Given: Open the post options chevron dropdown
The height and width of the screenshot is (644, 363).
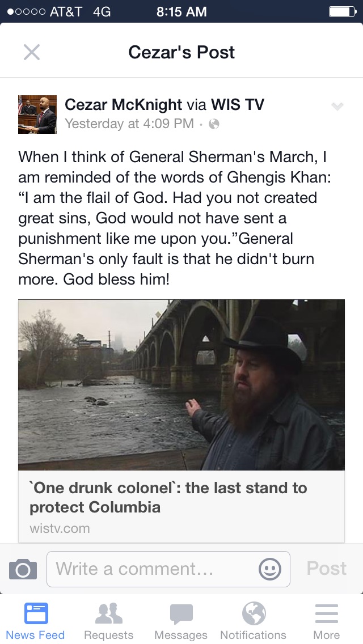Looking at the screenshot, I should [x=337, y=107].
